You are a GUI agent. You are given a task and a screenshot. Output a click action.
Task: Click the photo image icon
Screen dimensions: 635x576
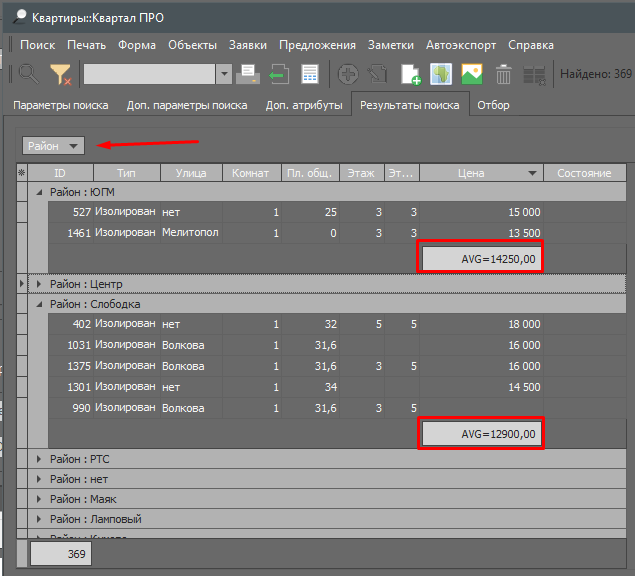(471, 74)
